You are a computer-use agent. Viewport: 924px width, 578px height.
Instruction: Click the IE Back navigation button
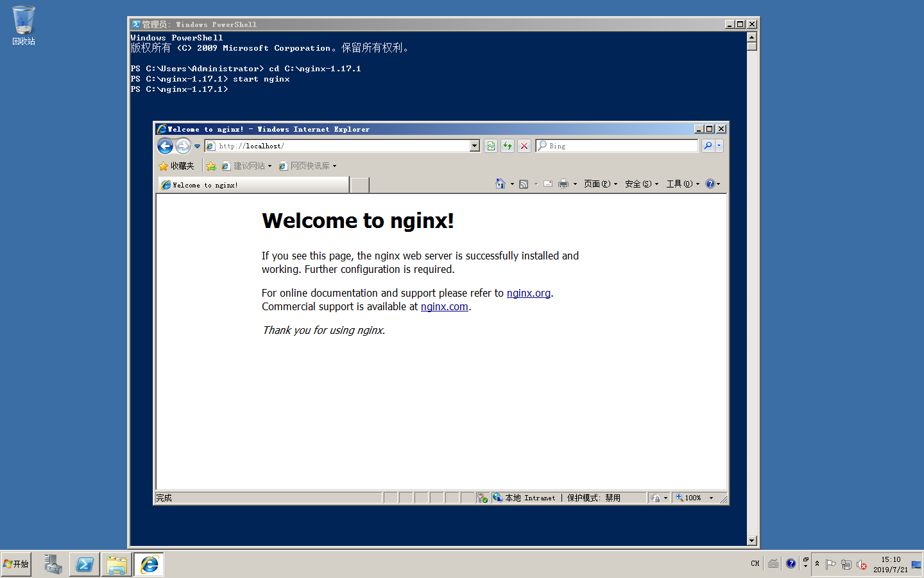coord(165,146)
